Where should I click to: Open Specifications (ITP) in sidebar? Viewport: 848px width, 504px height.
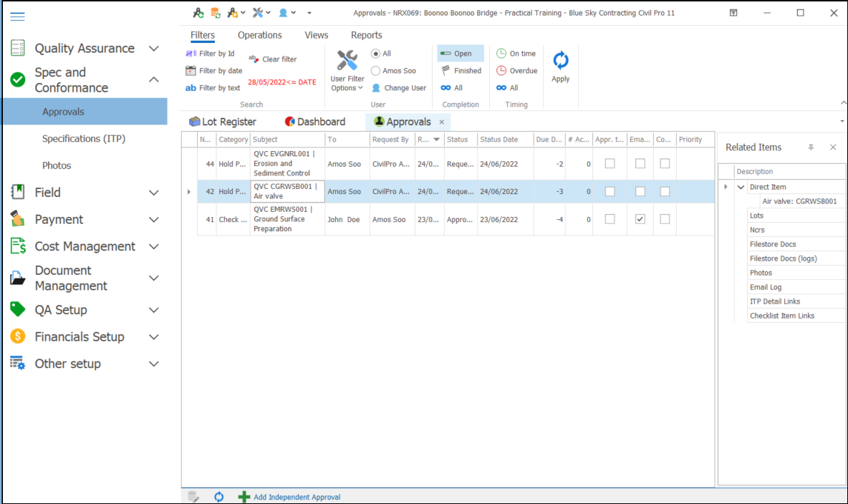click(84, 139)
